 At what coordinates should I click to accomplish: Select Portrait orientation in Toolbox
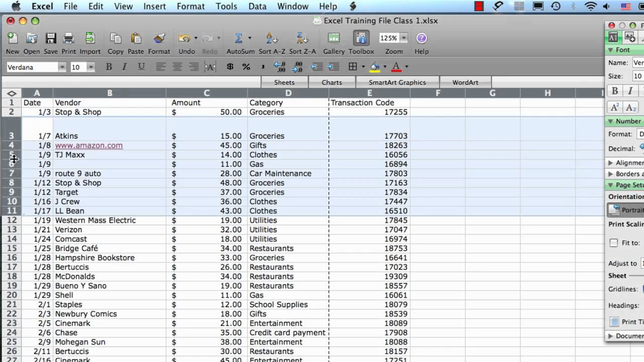626,210
